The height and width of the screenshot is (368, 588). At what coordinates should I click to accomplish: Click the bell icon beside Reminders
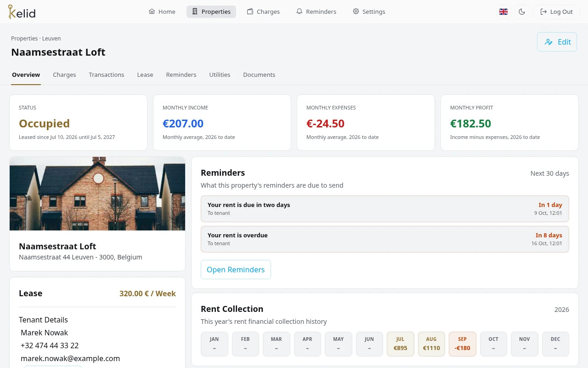[x=299, y=11]
